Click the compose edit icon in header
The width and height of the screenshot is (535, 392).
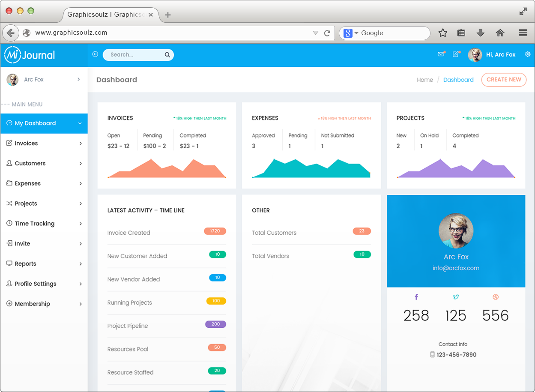coord(456,54)
